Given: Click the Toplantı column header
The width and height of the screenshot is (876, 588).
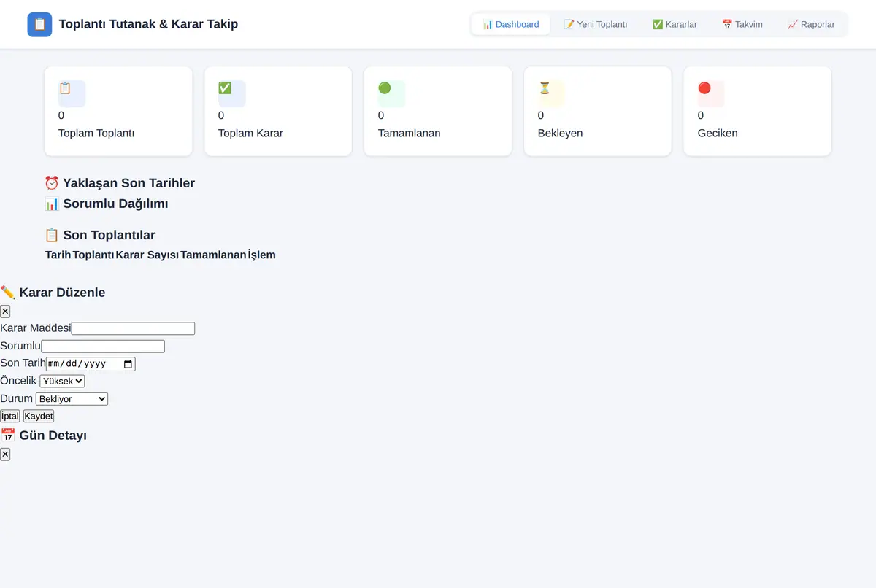Looking at the screenshot, I should [x=93, y=255].
